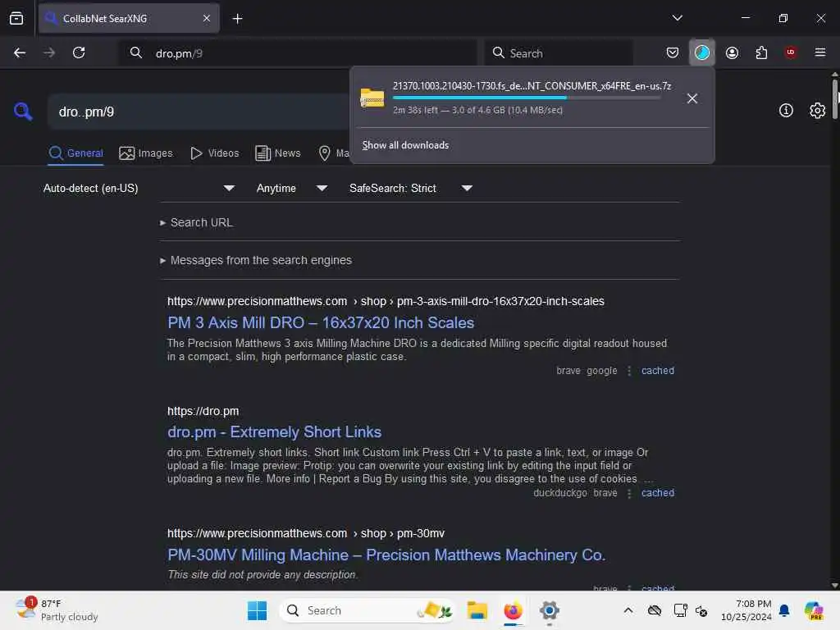The height and width of the screenshot is (630, 840).
Task: Toggle the downloads panel button
Action: click(702, 52)
